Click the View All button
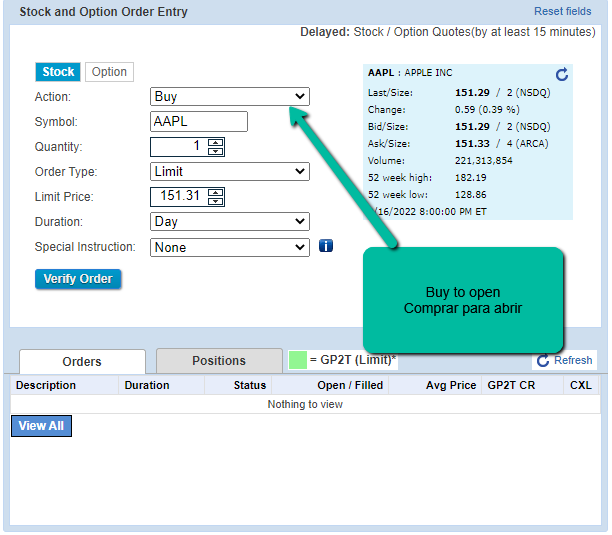This screenshot has width=612, height=535. 41,426
